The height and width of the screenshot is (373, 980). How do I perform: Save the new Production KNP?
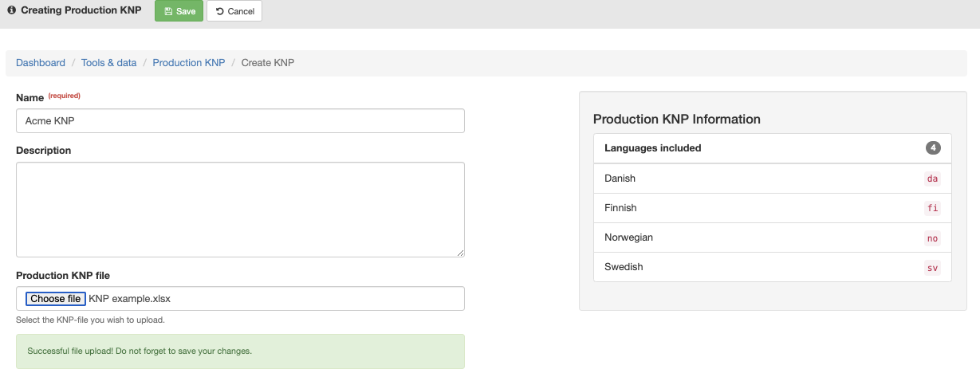[179, 11]
